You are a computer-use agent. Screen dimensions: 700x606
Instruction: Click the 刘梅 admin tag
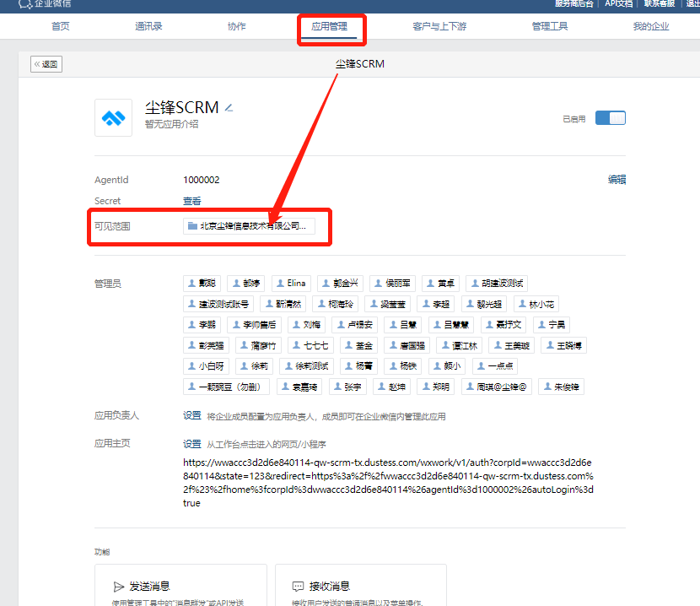tap(306, 325)
